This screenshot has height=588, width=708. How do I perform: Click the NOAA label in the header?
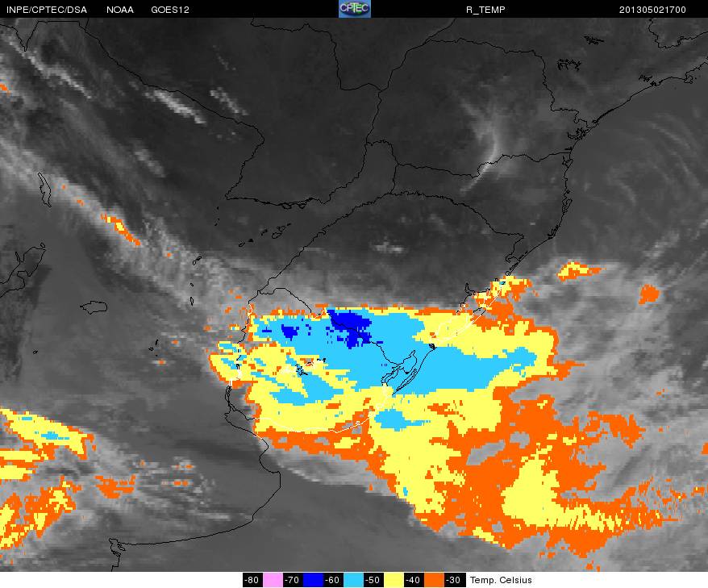(x=120, y=10)
